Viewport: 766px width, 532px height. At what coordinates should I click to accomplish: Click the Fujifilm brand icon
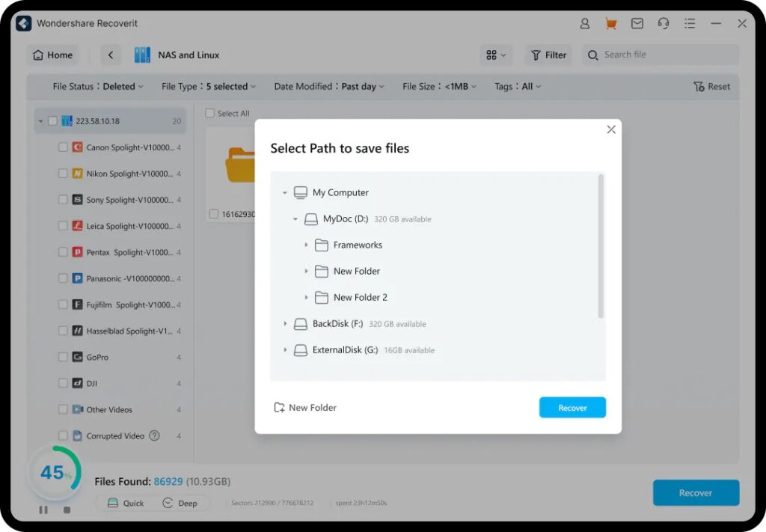click(77, 305)
